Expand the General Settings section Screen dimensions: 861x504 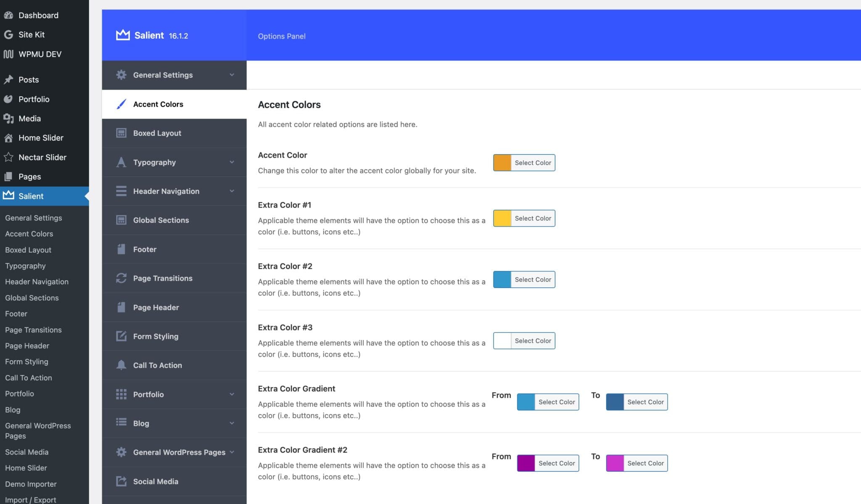tap(232, 75)
